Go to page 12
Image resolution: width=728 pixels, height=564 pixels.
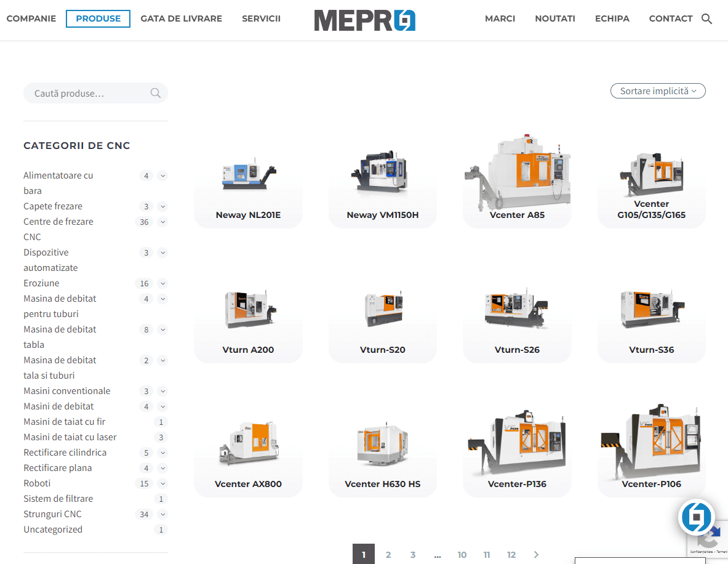[511, 554]
